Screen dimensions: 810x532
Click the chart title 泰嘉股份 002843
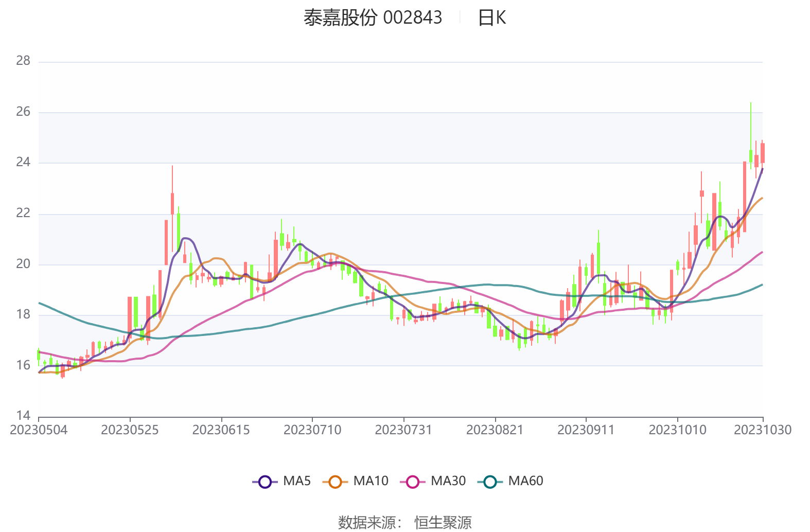click(x=373, y=18)
